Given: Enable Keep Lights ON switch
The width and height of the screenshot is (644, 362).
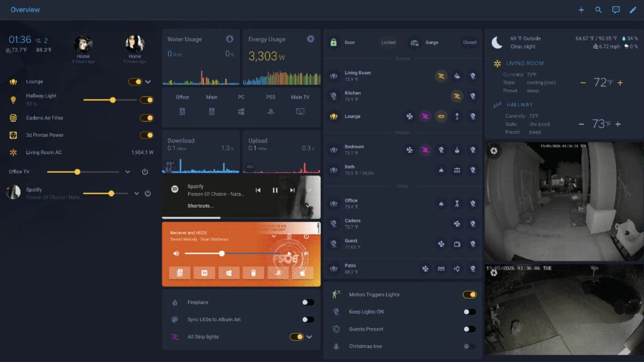Looking at the screenshot, I should tap(469, 312).
